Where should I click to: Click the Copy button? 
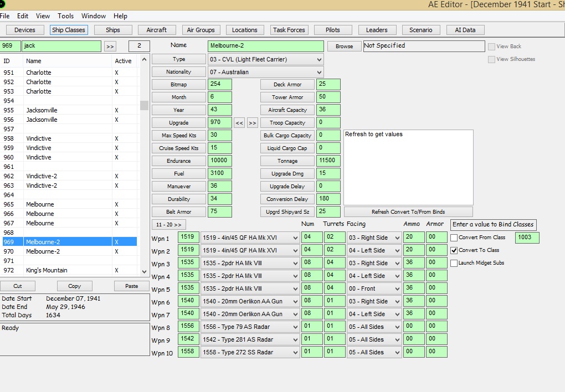75,286
